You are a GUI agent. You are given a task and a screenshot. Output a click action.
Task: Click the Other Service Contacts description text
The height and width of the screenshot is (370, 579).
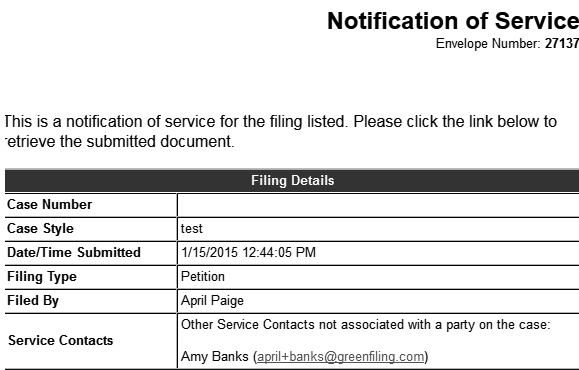[x=366, y=325]
